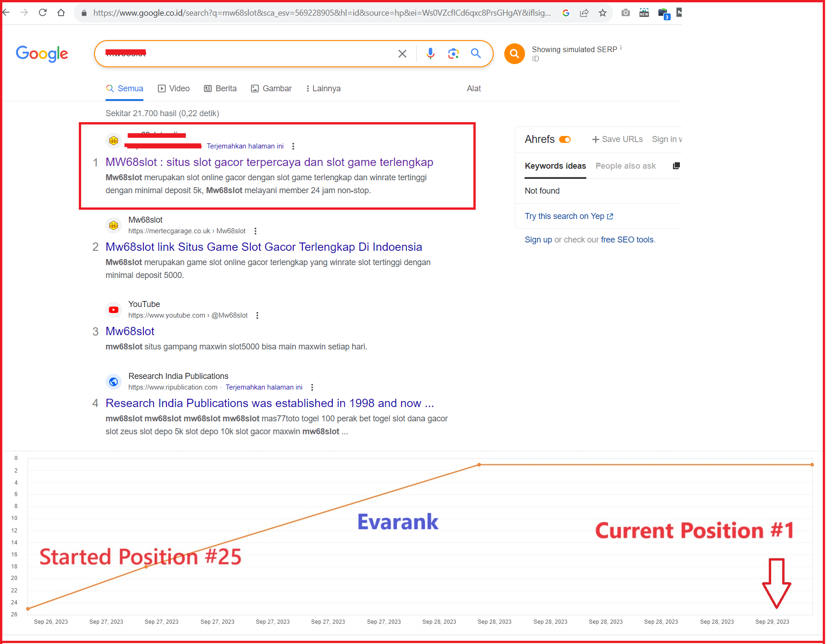Click the orange Ahrefs search icon
The image size is (826, 644).
(514, 54)
